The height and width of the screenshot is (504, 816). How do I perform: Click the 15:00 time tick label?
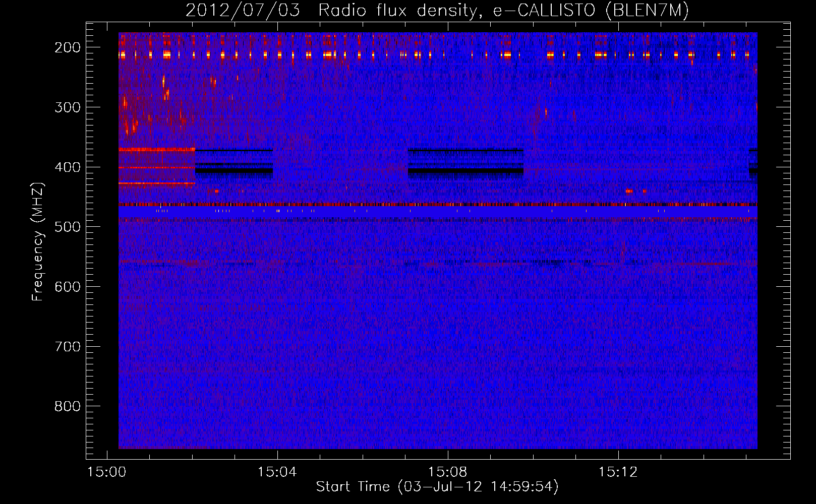point(106,472)
